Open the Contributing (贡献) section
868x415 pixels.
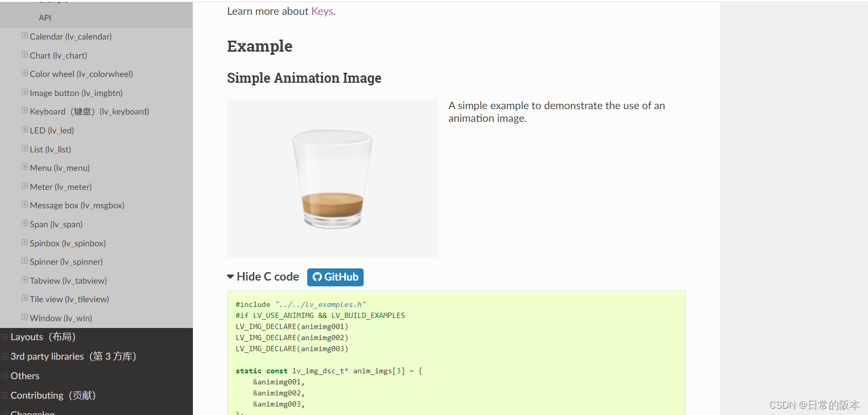point(53,395)
